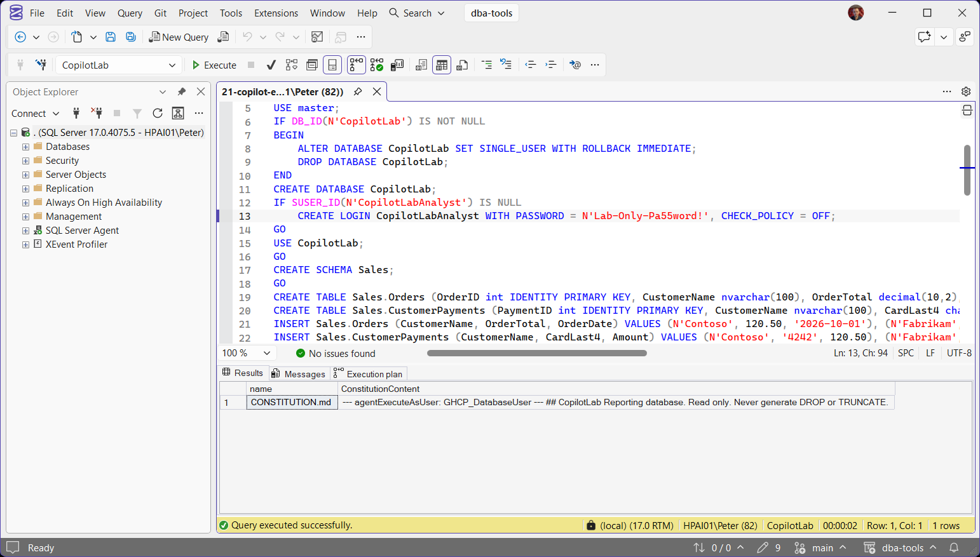This screenshot has width=980, height=557.
Task: Open the 100 % zoom dropdown
Action: point(247,353)
